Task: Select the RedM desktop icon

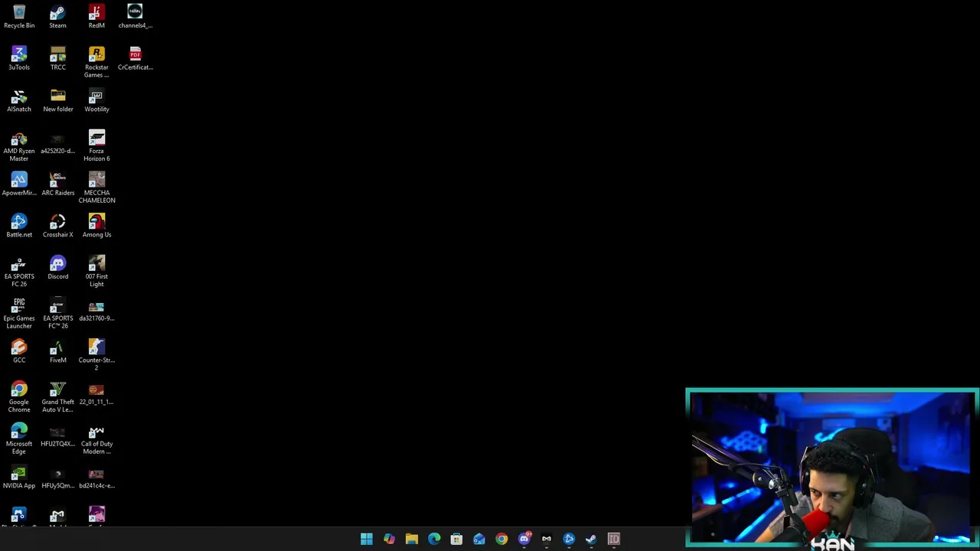Action: point(96,17)
